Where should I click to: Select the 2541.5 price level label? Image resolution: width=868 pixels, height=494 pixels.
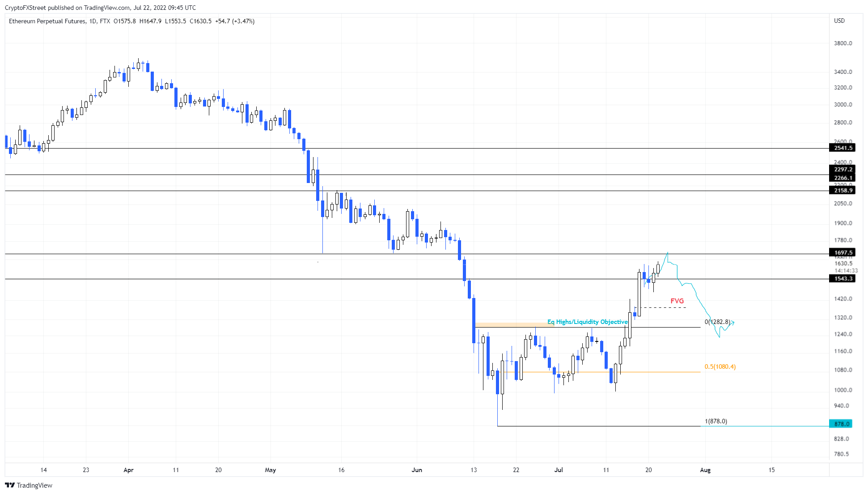point(843,148)
